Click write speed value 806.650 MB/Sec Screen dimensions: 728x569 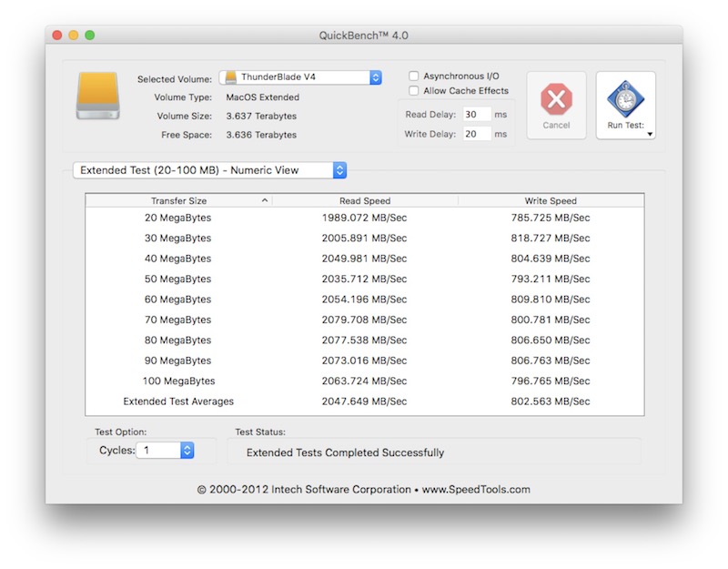point(551,340)
